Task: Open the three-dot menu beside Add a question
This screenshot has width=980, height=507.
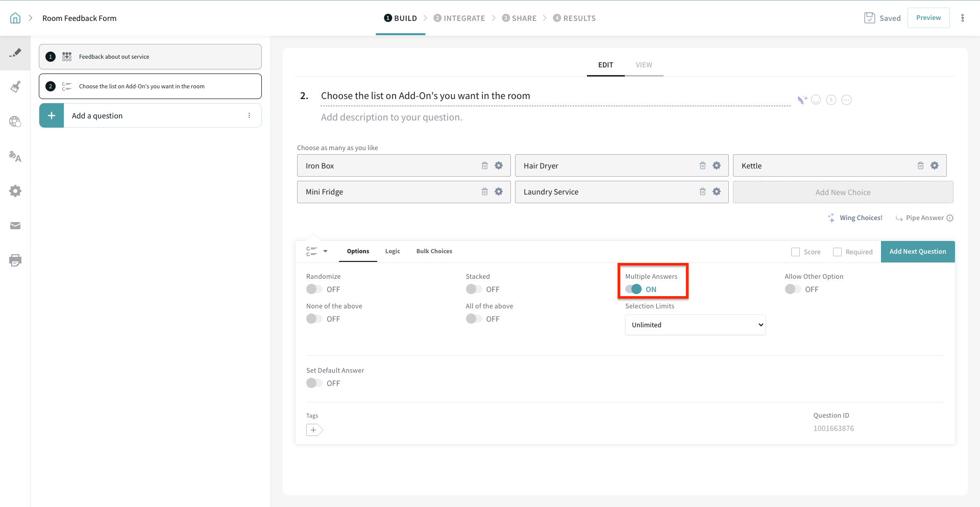Action: point(249,115)
